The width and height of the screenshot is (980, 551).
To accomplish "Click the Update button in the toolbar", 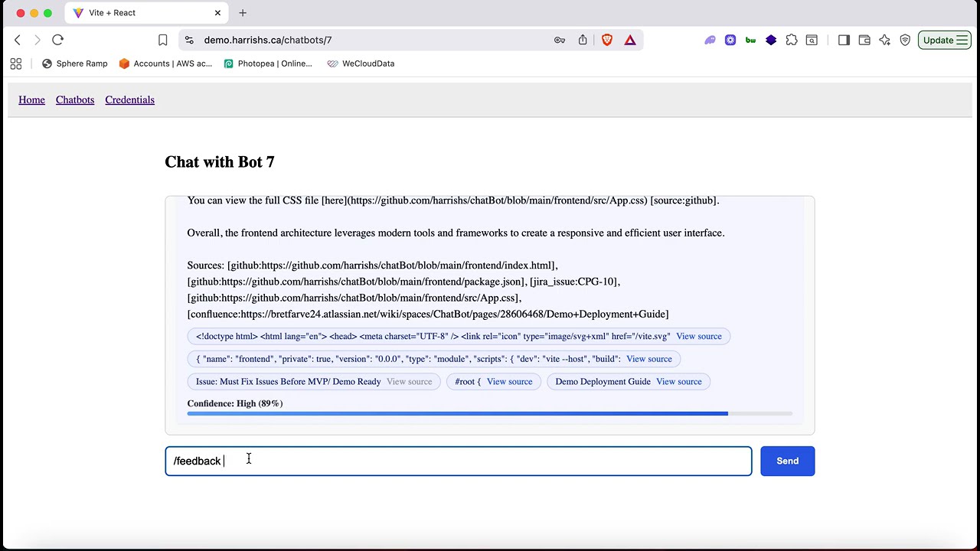I will click(x=945, y=40).
